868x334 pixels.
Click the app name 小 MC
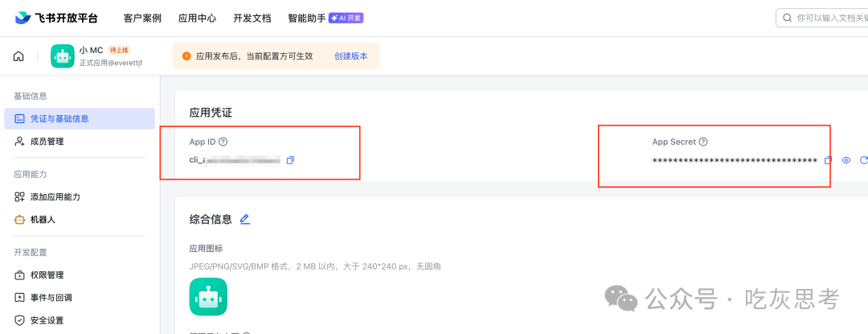pyautogui.click(x=92, y=51)
